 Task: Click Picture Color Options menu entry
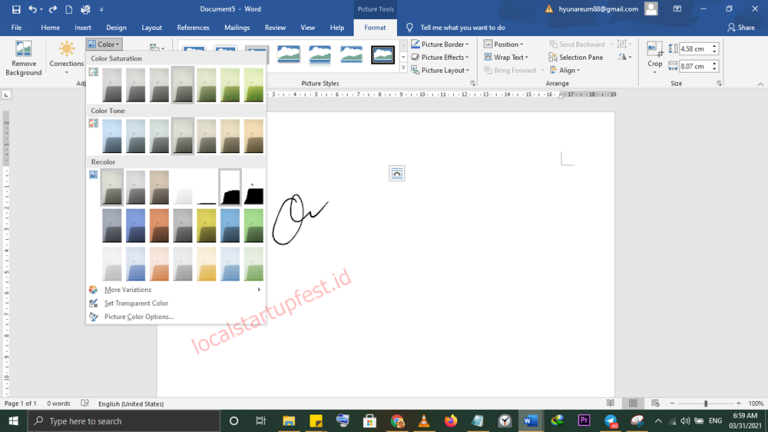pos(139,317)
